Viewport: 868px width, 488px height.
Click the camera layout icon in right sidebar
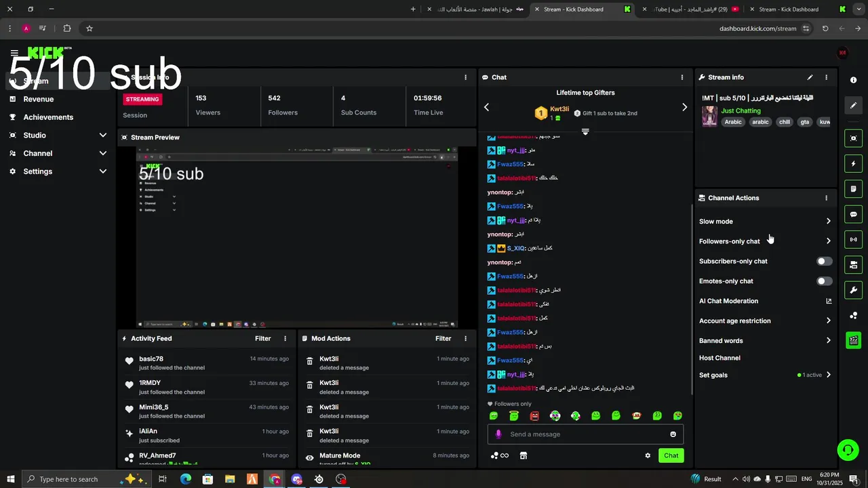853,264
